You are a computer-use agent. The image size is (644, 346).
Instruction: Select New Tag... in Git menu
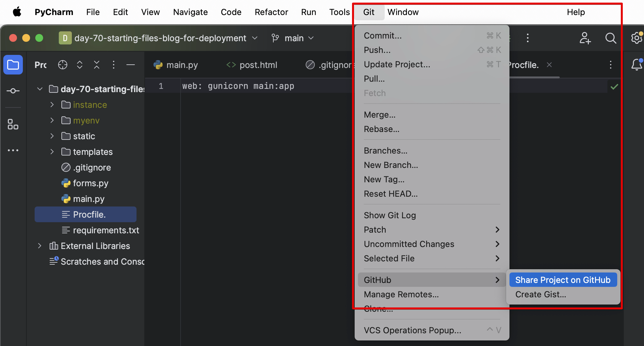(x=432, y=179)
